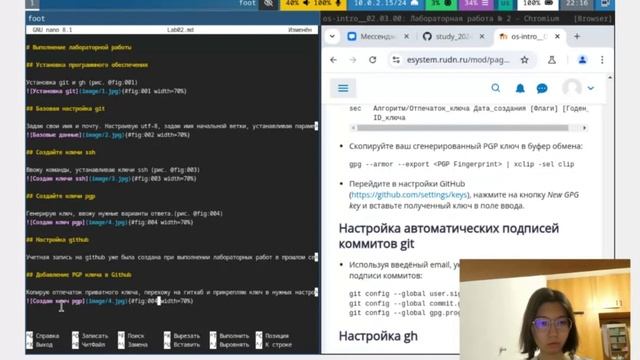Open the tab search dropdown arrow
Image resolution: width=640 pixels, height=360 pixels.
[332, 36]
